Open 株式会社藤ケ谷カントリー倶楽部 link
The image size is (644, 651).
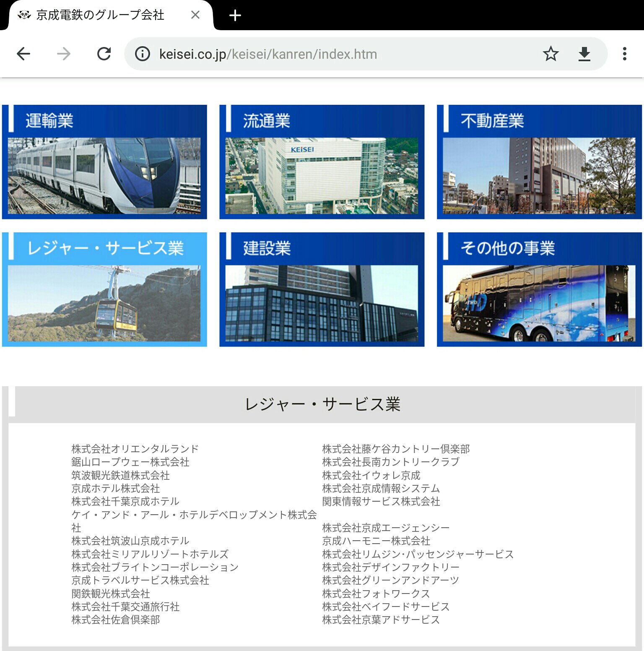396,449
